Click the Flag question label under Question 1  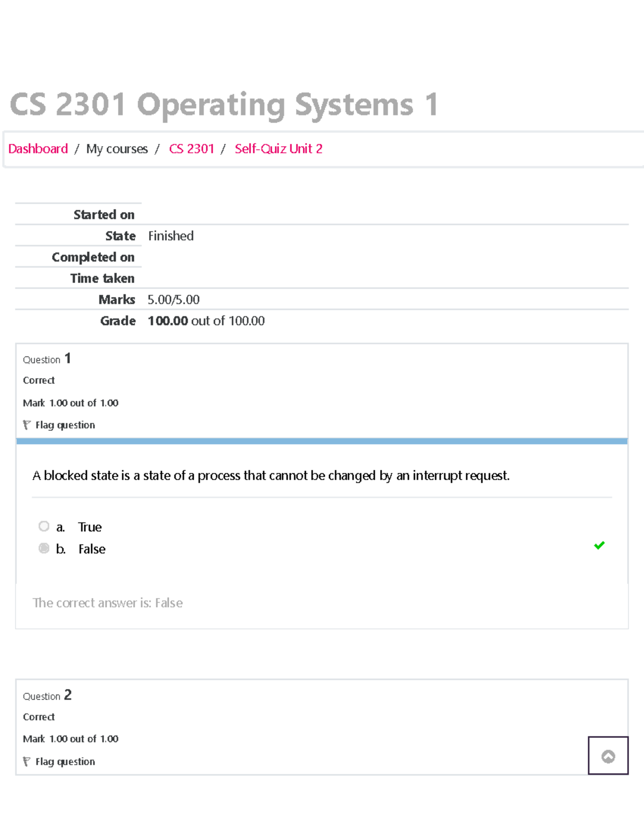click(x=64, y=425)
